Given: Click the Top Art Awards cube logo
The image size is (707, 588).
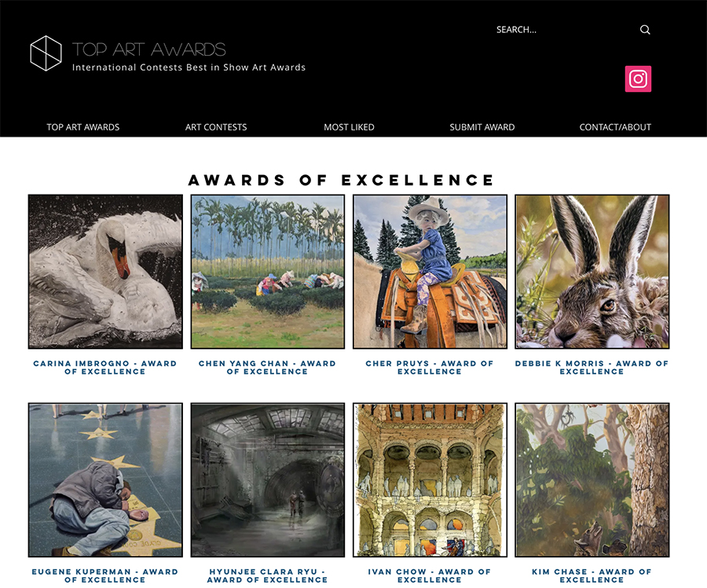Looking at the screenshot, I should click(x=46, y=53).
